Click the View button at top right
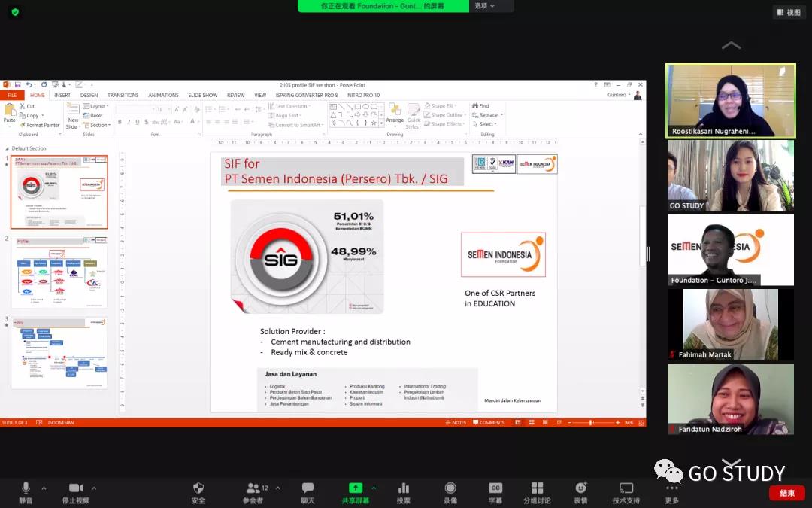Viewport: 812px width, 508px height. click(x=789, y=13)
